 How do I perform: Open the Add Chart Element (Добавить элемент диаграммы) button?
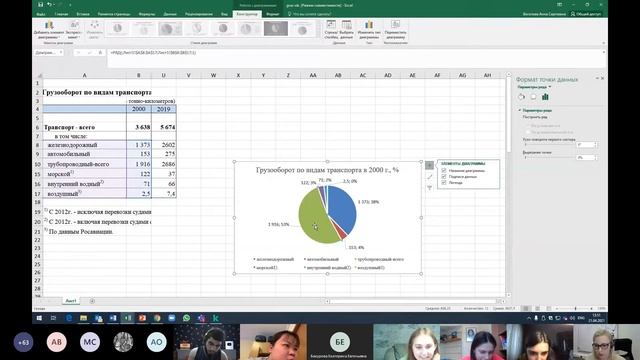point(49,30)
